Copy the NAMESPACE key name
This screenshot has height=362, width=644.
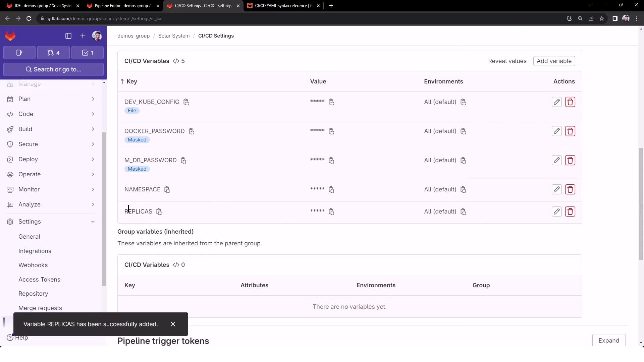(x=167, y=190)
